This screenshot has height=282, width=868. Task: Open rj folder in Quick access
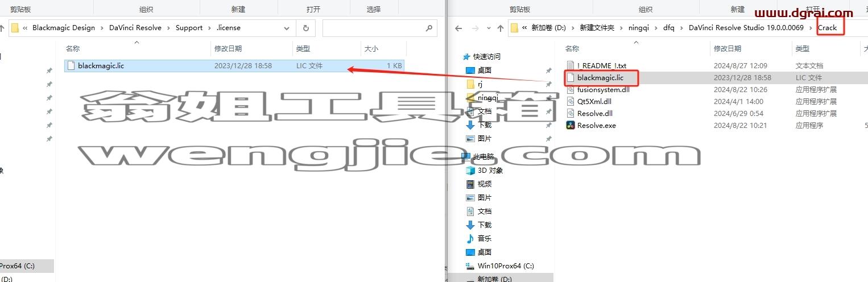pyautogui.click(x=480, y=84)
